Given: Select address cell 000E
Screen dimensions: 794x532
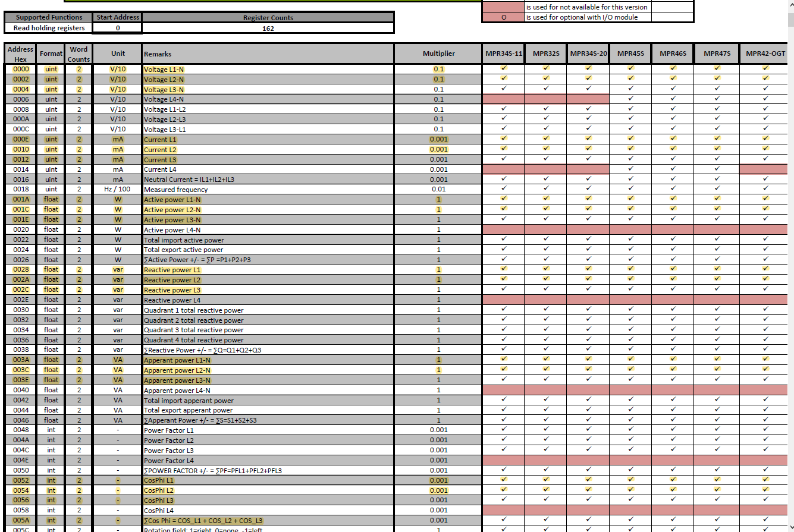Looking at the screenshot, I should [20, 139].
